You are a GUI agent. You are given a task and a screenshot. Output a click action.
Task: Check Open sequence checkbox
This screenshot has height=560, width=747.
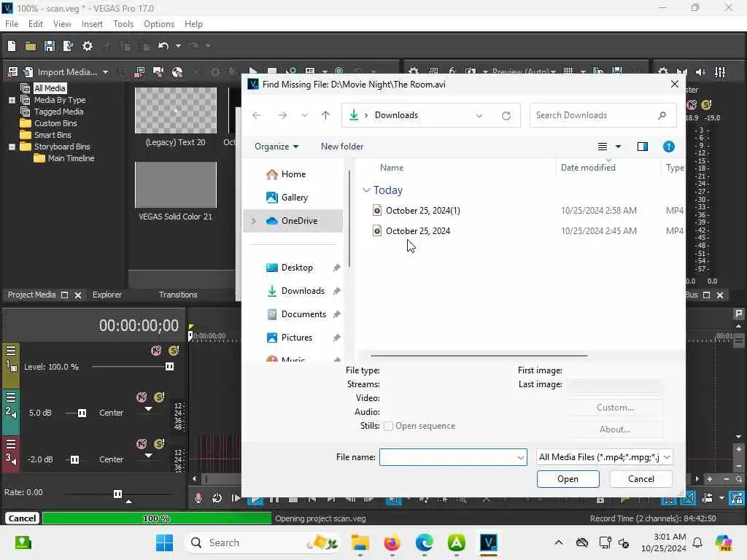coord(388,426)
